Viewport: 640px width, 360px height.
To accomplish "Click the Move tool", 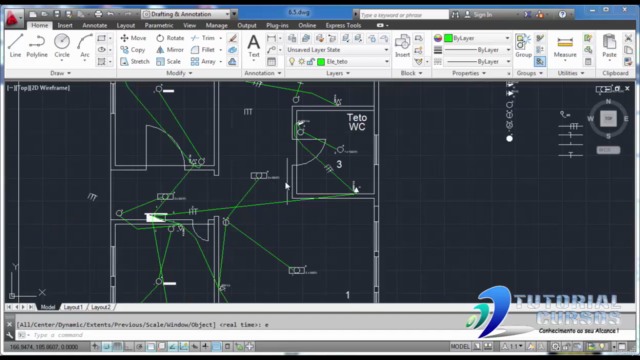I will coord(133,38).
